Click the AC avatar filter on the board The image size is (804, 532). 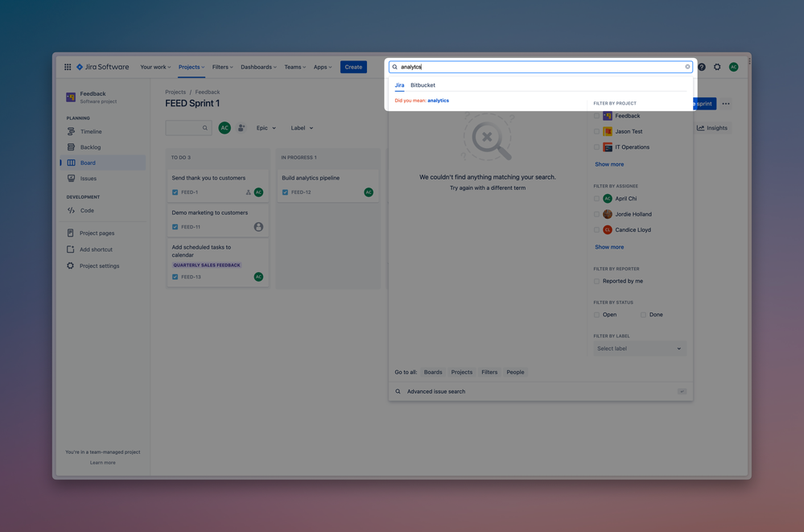[x=225, y=128]
